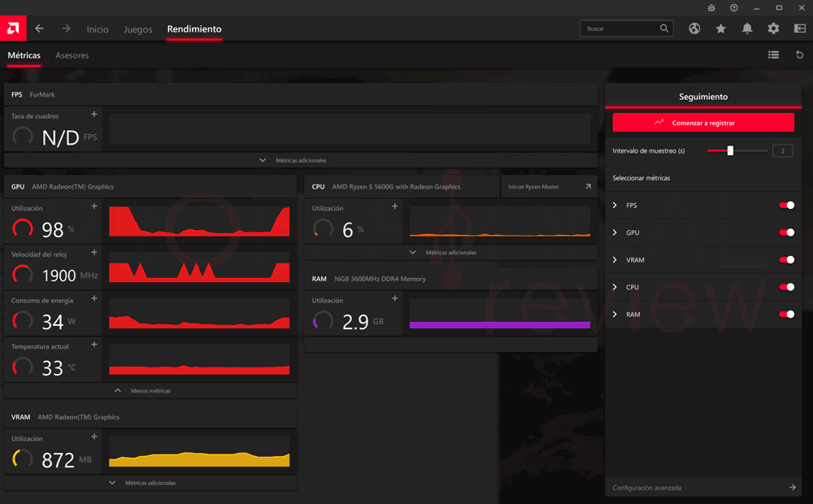Open the web browser globe icon
The height and width of the screenshot is (504, 813).
click(694, 28)
